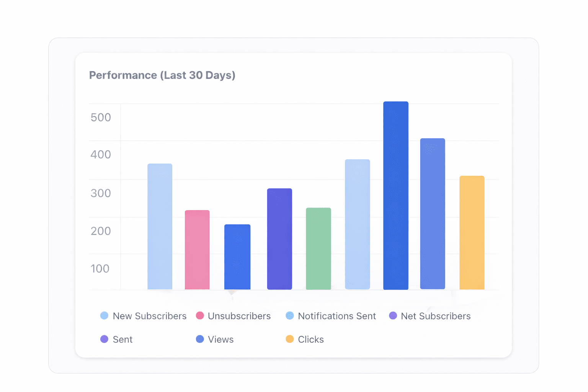Select the orange bar in the chart
This screenshot has height=392, width=588.
tap(472, 233)
